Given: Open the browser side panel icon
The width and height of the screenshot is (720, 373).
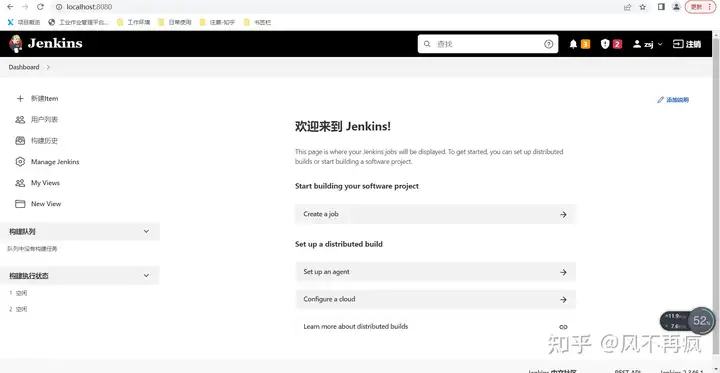Looking at the screenshot, I should point(661,7).
